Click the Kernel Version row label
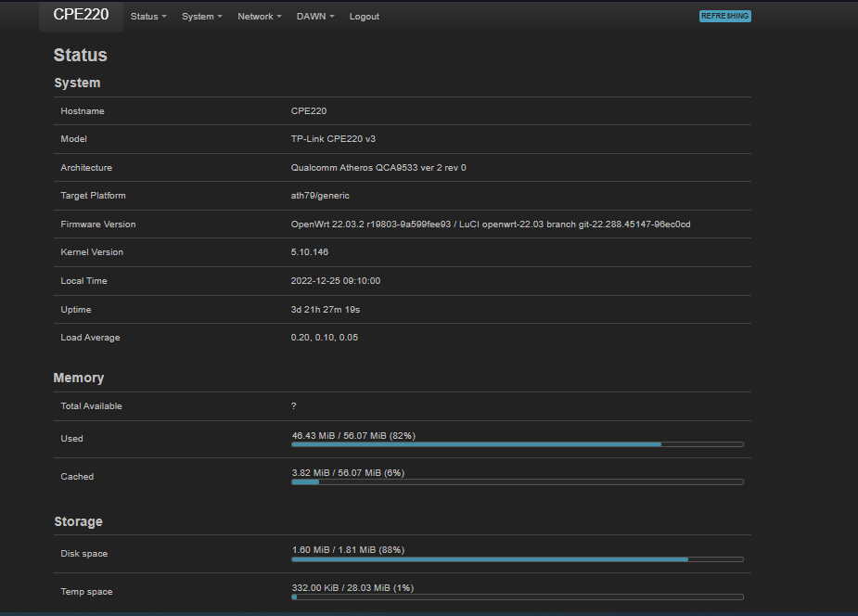 tap(92, 252)
